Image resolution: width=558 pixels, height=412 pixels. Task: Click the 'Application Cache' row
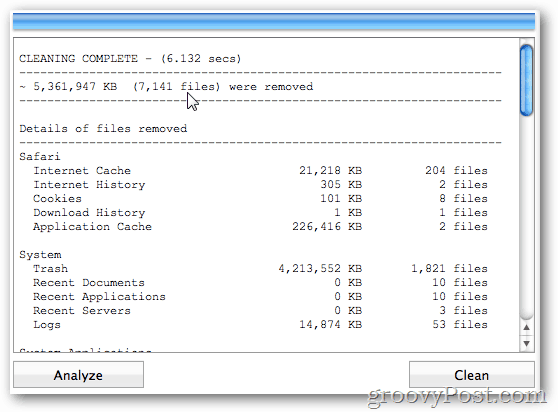(x=260, y=226)
